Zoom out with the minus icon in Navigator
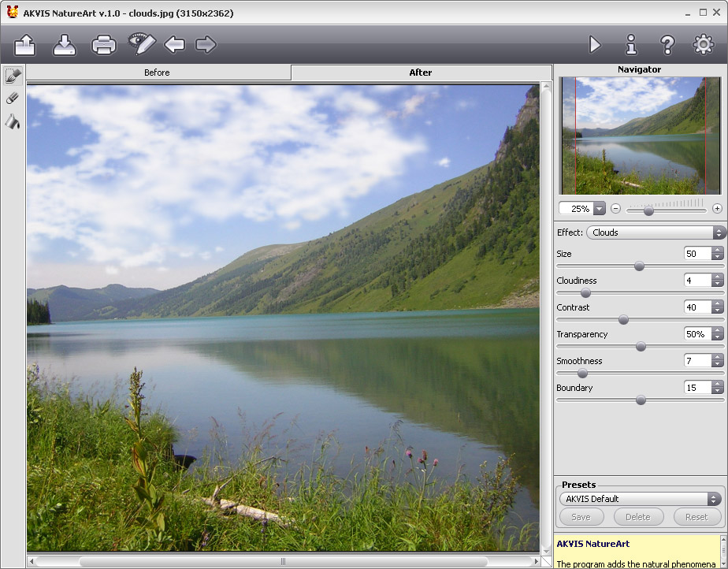 (x=615, y=209)
